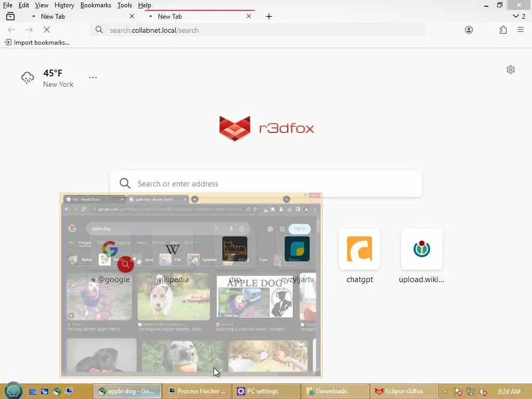
Task: Click the r3dfox logo
Action: point(267,128)
